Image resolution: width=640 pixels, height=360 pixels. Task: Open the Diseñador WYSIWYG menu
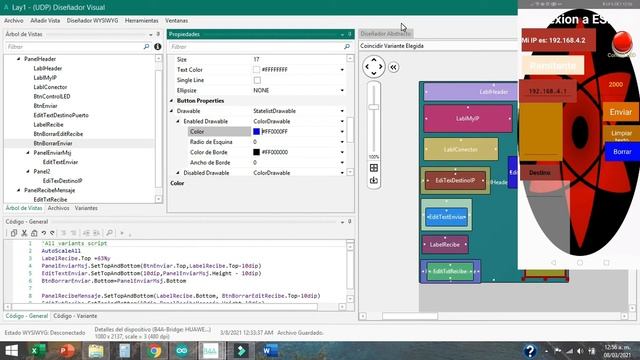coord(92,20)
